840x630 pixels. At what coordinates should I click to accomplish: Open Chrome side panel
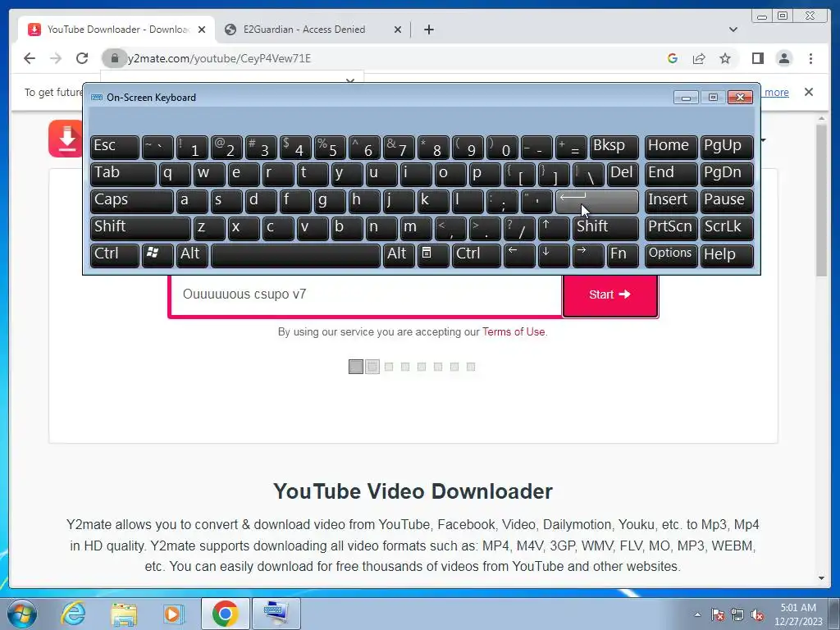[x=757, y=58]
